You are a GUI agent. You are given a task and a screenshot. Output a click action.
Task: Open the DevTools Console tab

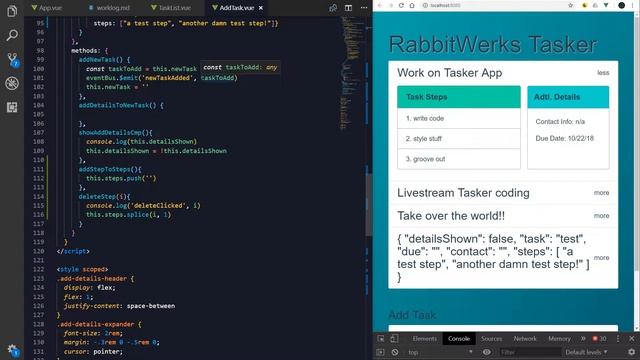pyautogui.click(x=459, y=339)
